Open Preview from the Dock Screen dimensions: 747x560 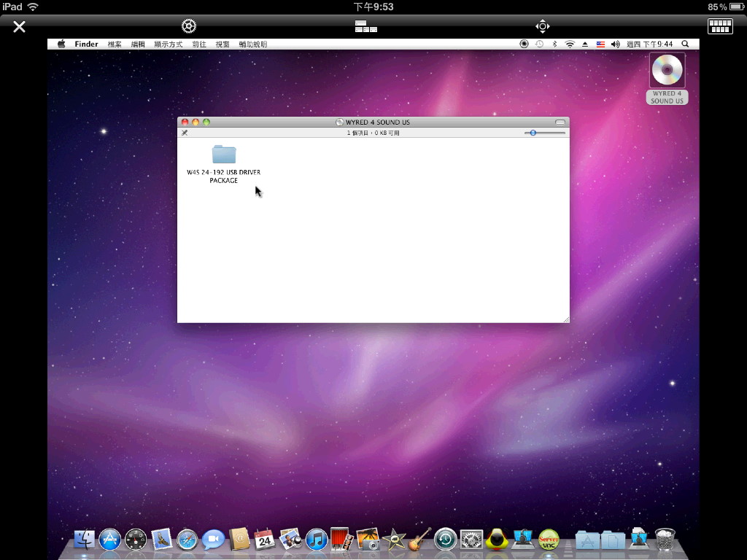click(290, 540)
